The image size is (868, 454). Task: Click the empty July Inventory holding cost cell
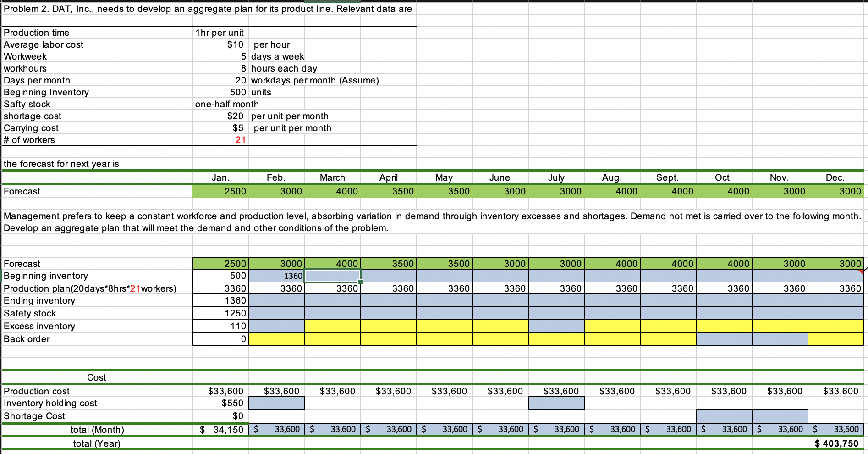[556, 403]
